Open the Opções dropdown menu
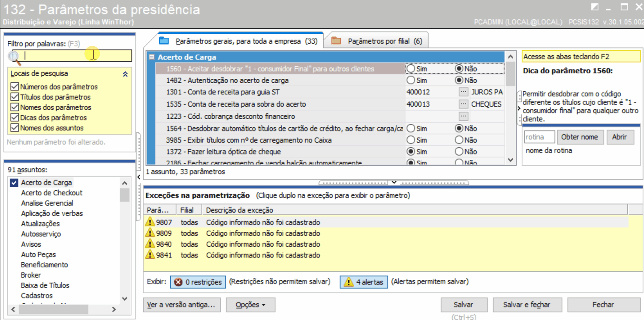 point(250,305)
